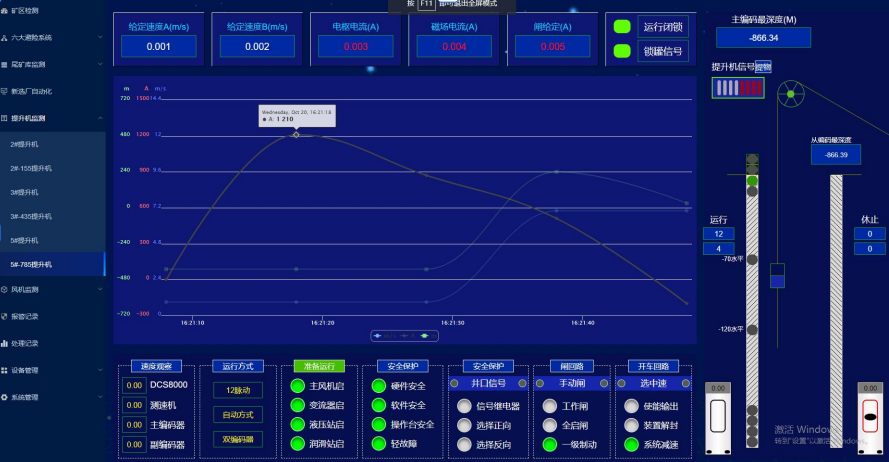Screen dimensions: 889x462
Task: Click the 自动方式 run mode button
Action: pos(238,414)
